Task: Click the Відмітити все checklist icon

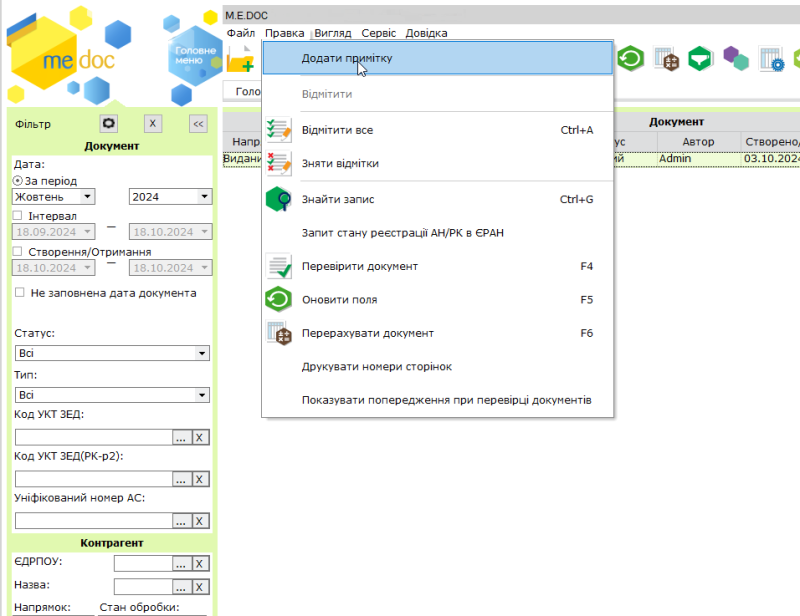Action: pos(279,130)
